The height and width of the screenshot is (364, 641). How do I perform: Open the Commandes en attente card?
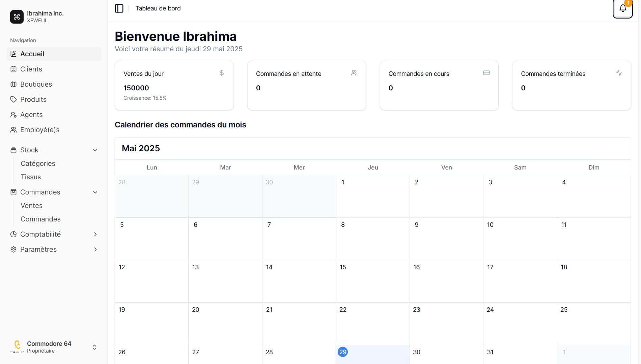point(307,85)
